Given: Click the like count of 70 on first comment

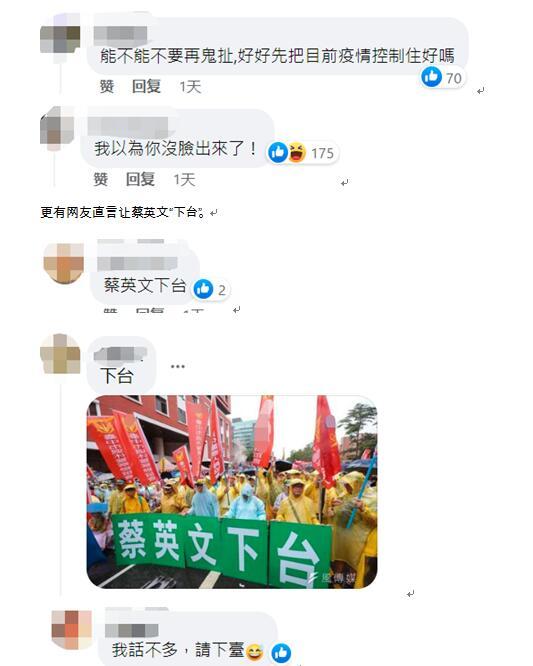Looking at the screenshot, I should 454,78.
